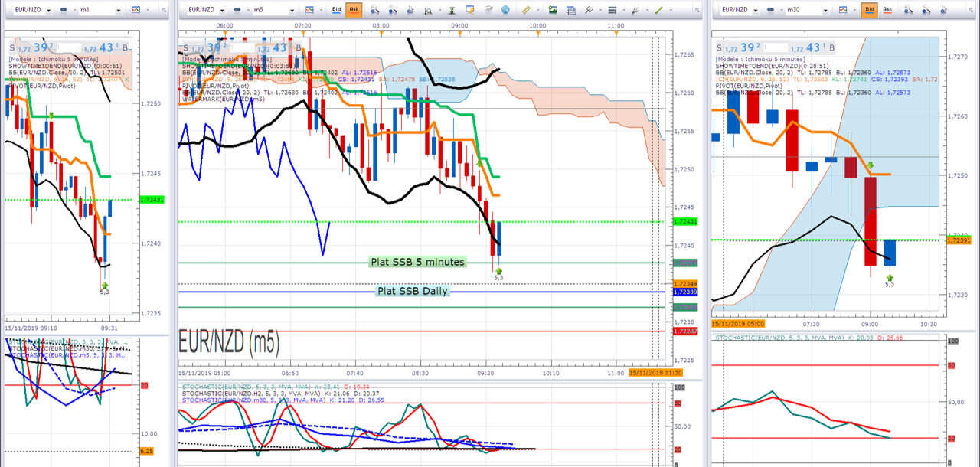This screenshot has width=980, height=467.
Task: Select the green trend line tool in the m5 toolbar
Action: [x=659, y=10]
